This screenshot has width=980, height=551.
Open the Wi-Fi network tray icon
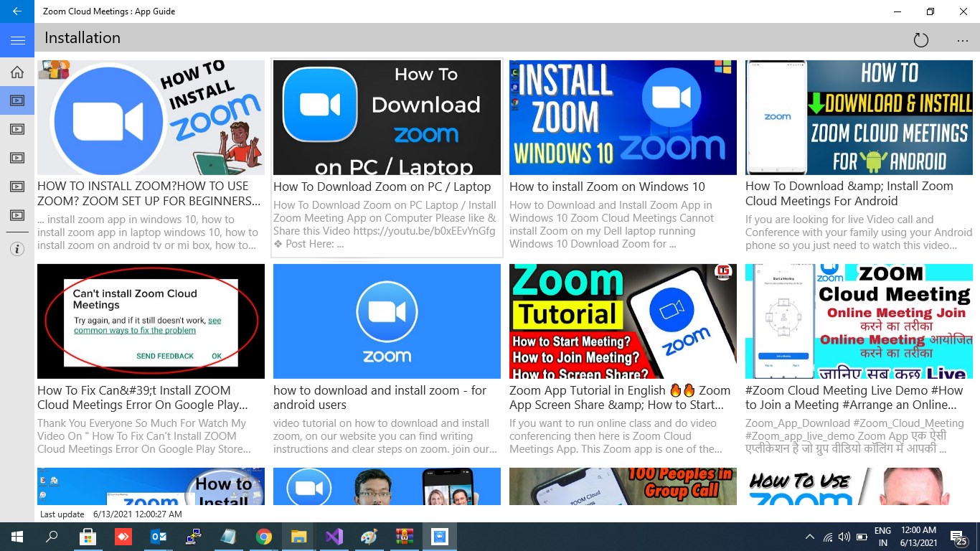coord(828,537)
